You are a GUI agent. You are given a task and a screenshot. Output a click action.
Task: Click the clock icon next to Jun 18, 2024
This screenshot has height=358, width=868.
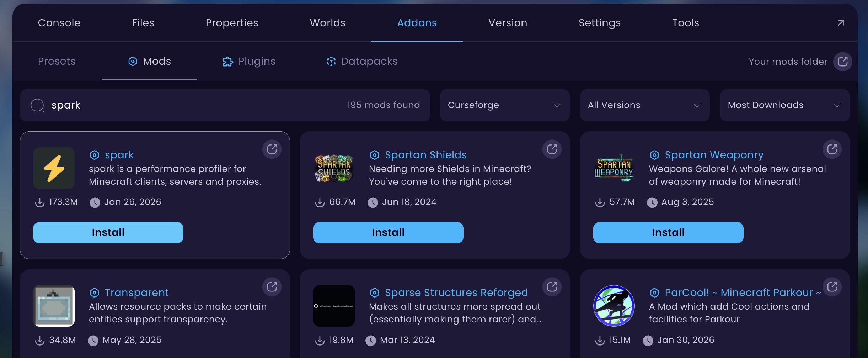373,202
